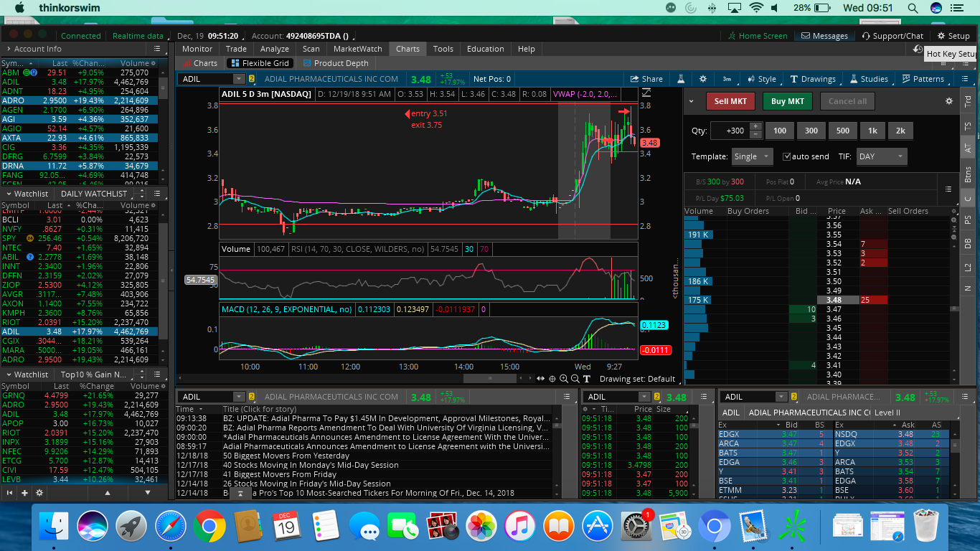Click the zoom in magnifier below chart
The width and height of the screenshot is (980, 551).
tap(564, 379)
